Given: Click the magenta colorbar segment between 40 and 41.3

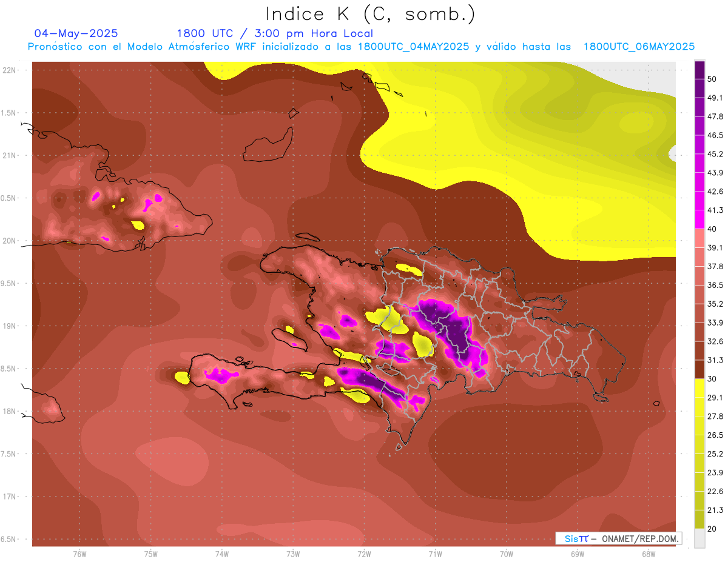Looking at the screenshot, I should coord(699,219).
